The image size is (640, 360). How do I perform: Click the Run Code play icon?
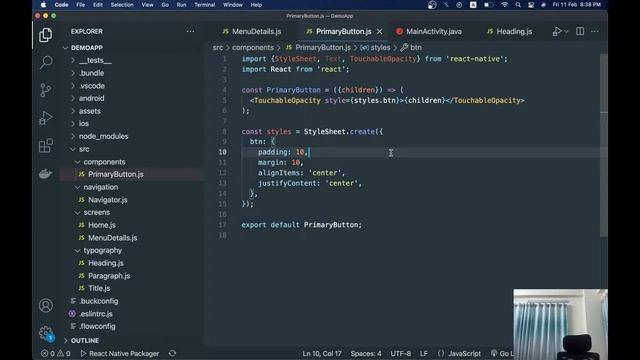pyautogui.click(x=557, y=31)
